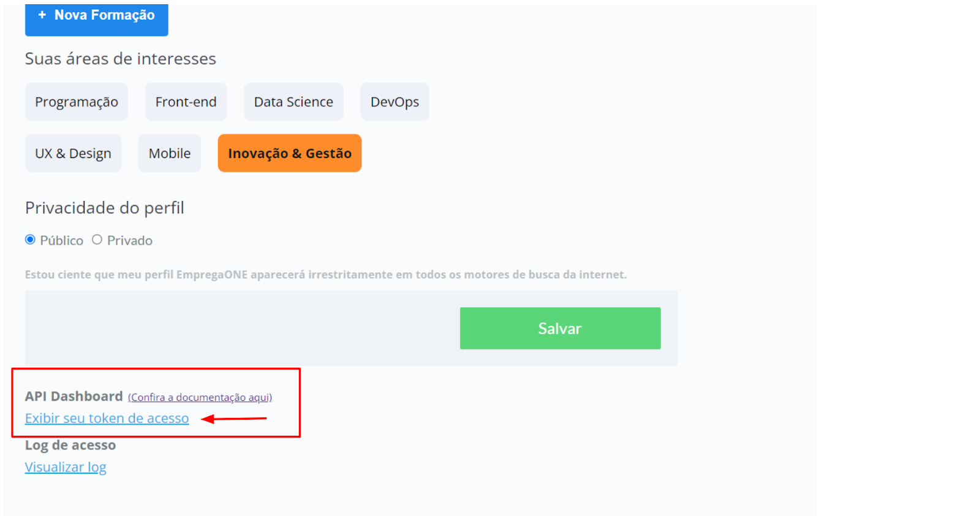This screenshot has height=516, width=980.
Task: Enable the Data Science interest
Action: point(293,101)
